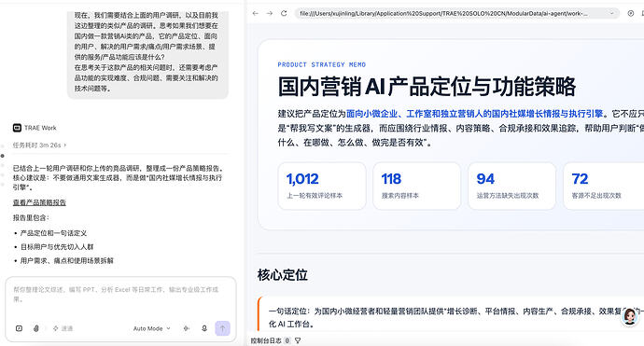Expand the address bar dropdown chevron

pos(612,14)
